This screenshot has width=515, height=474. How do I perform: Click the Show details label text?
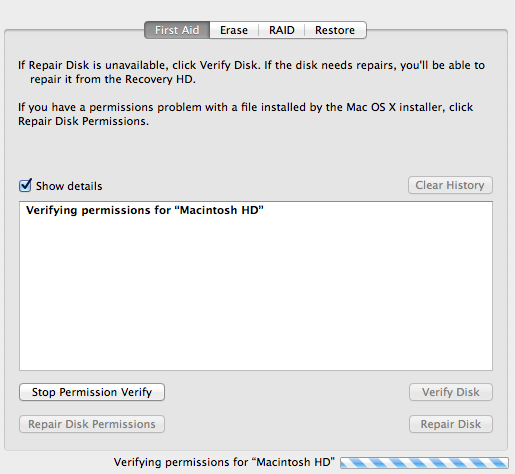pyautogui.click(x=69, y=186)
